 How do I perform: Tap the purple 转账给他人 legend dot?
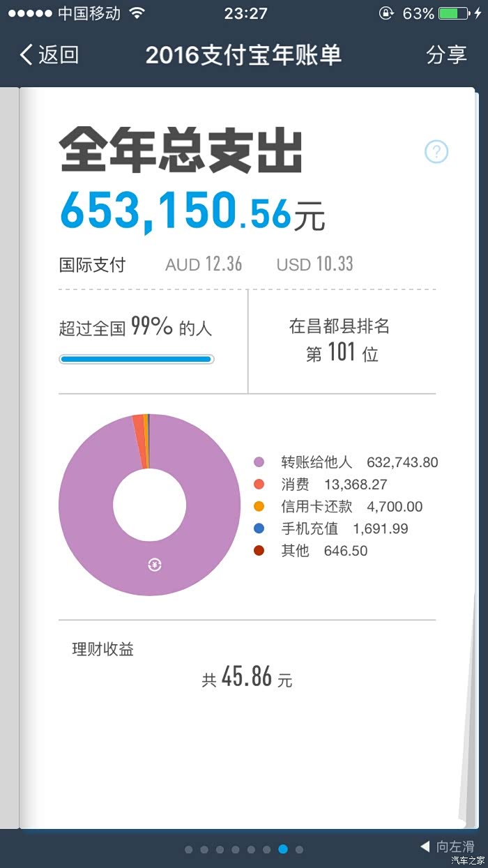point(259,462)
